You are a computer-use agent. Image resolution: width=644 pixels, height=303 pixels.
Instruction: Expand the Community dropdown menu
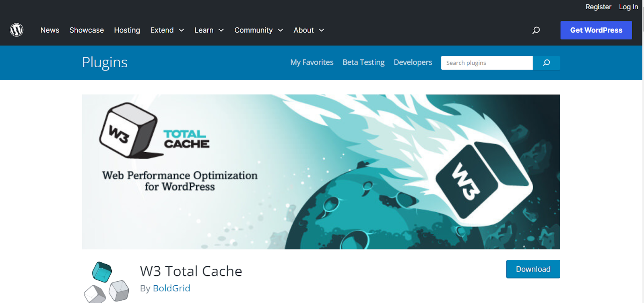click(x=259, y=30)
